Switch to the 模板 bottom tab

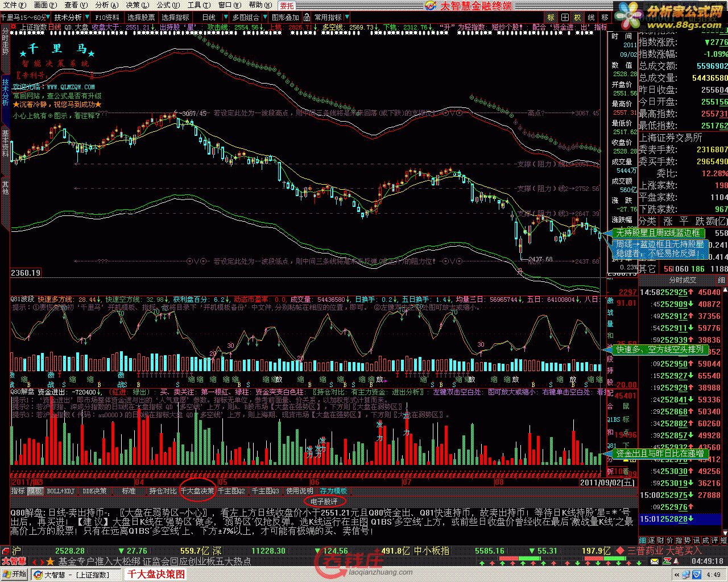35,490
